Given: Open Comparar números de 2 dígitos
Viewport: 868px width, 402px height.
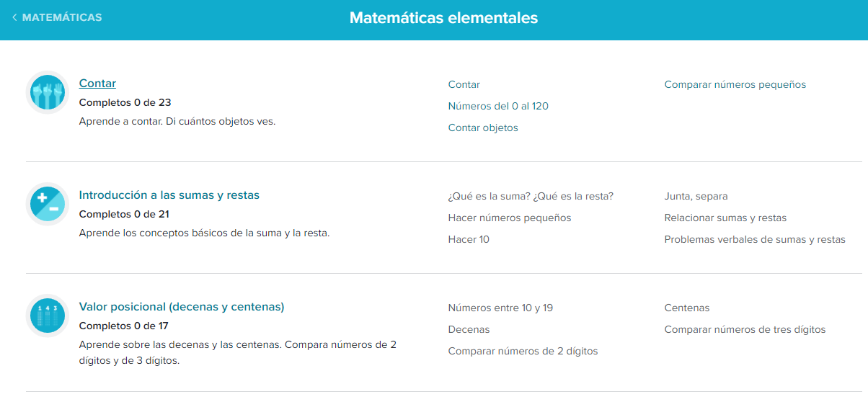Looking at the screenshot, I should tap(523, 352).
